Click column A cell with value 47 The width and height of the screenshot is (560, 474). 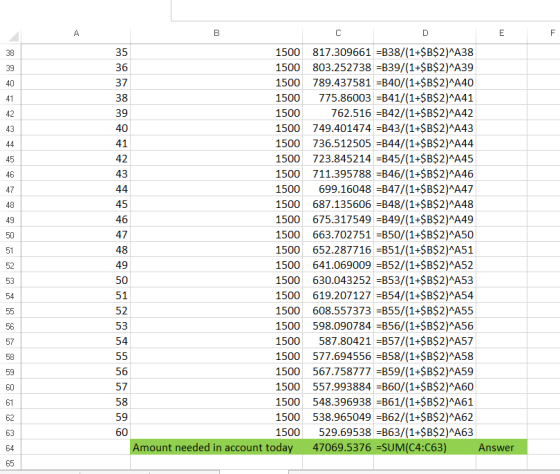[x=76, y=235]
